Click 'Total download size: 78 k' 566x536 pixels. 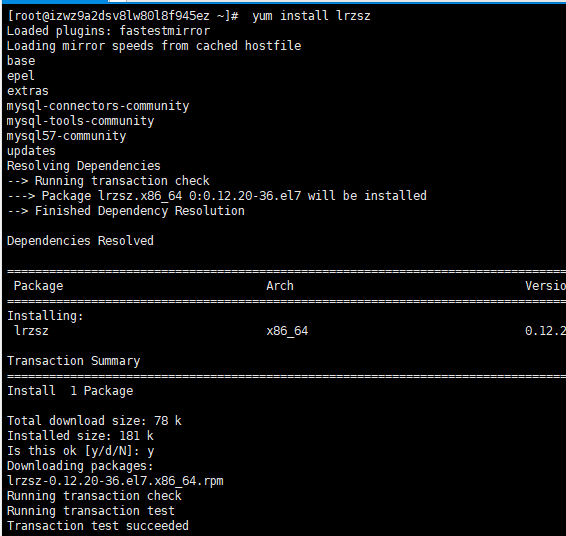coord(94,421)
